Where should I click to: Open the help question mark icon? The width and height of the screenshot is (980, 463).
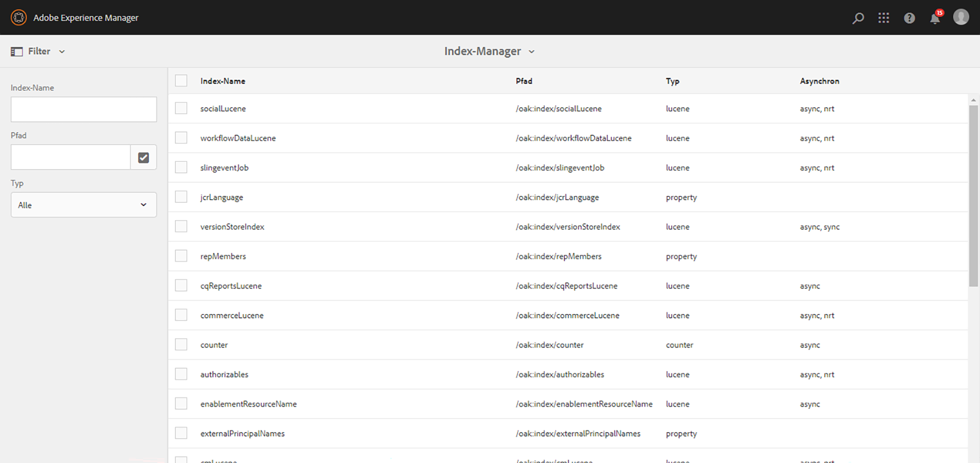(x=909, y=18)
